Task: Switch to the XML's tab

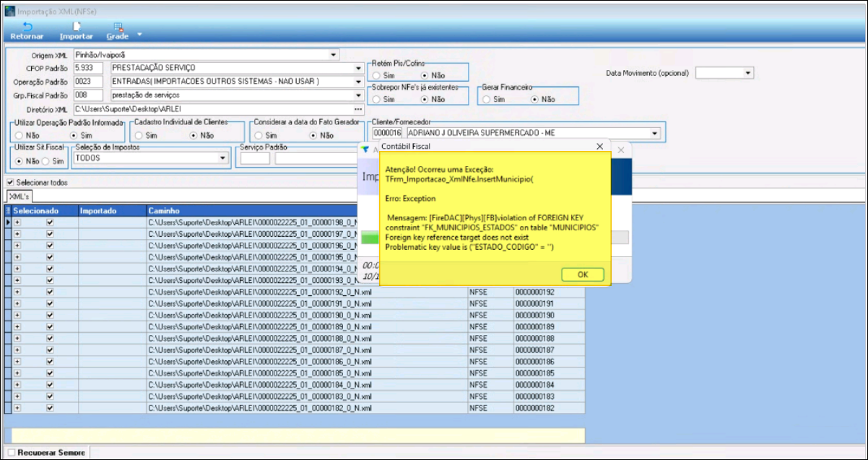Action: (x=19, y=196)
